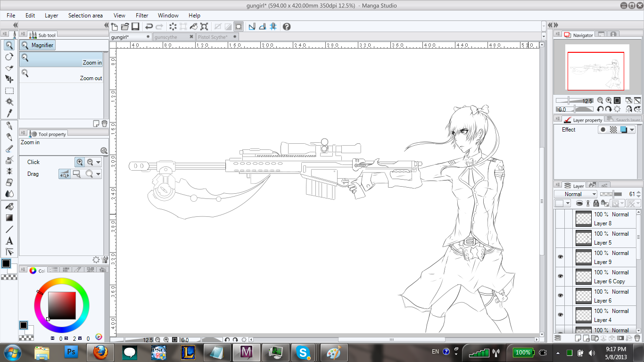Select the Eyedropper tool
Screen dimensions: 644x362
pos(9,113)
